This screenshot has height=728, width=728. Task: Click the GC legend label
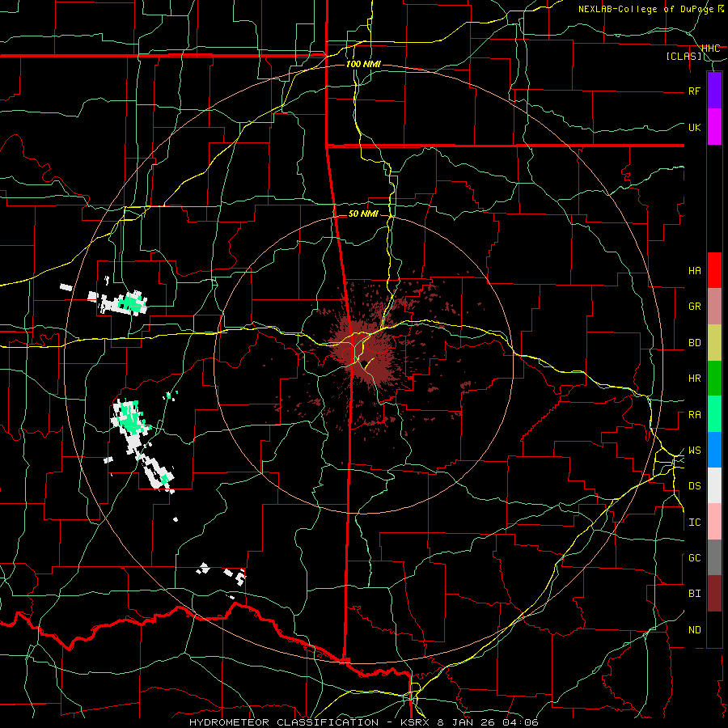pos(694,558)
